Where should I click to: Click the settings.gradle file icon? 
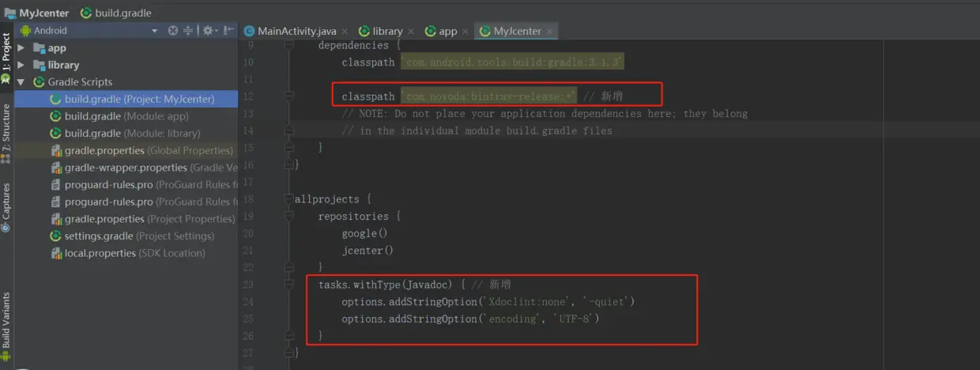(56, 236)
